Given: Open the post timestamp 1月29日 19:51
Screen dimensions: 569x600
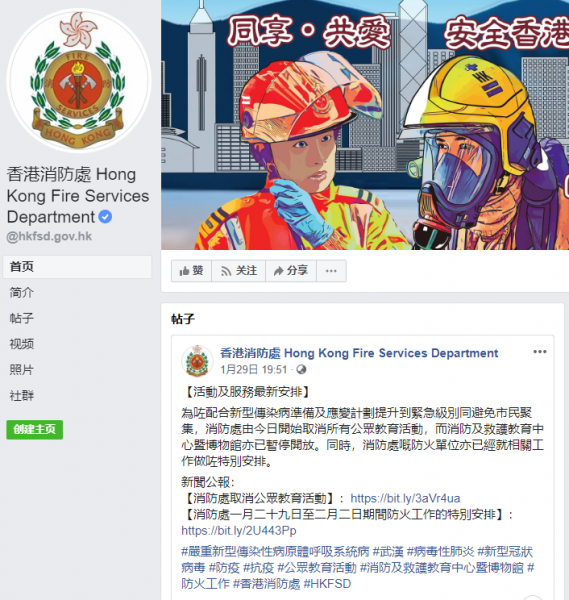Looking at the screenshot, I should (x=253, y=370).
